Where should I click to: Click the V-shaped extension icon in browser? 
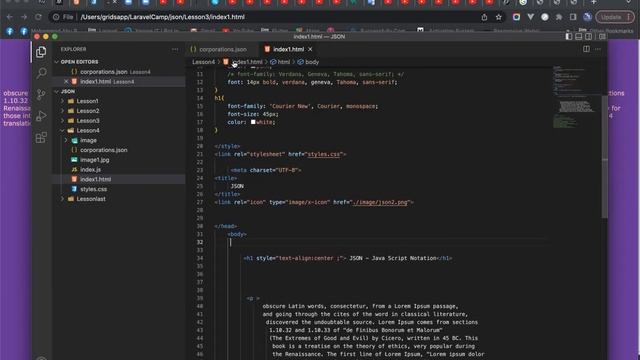coord(531,17)
